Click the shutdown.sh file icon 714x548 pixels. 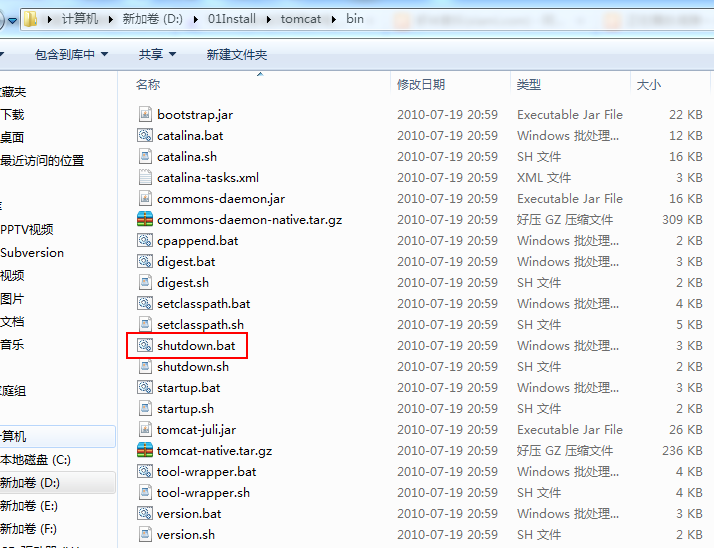point(145,366)
